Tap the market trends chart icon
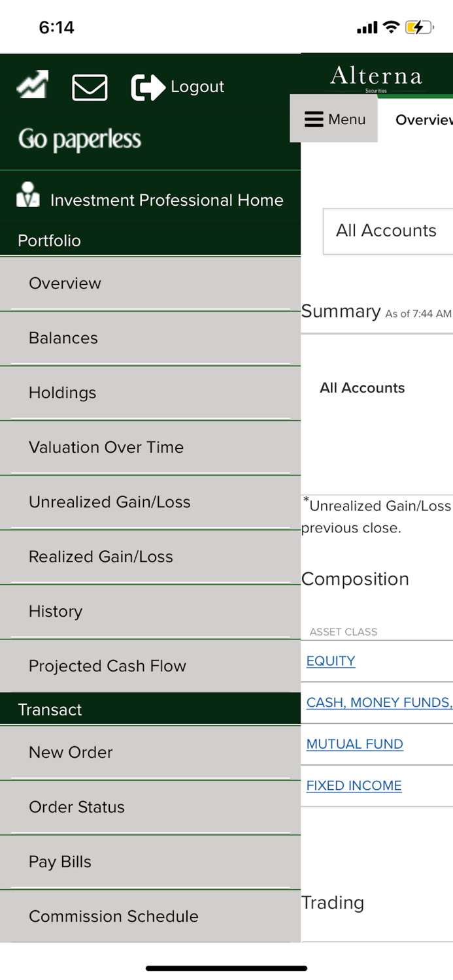Image resolution: width=453 pixels, height=980 pixels. point(31,84)
